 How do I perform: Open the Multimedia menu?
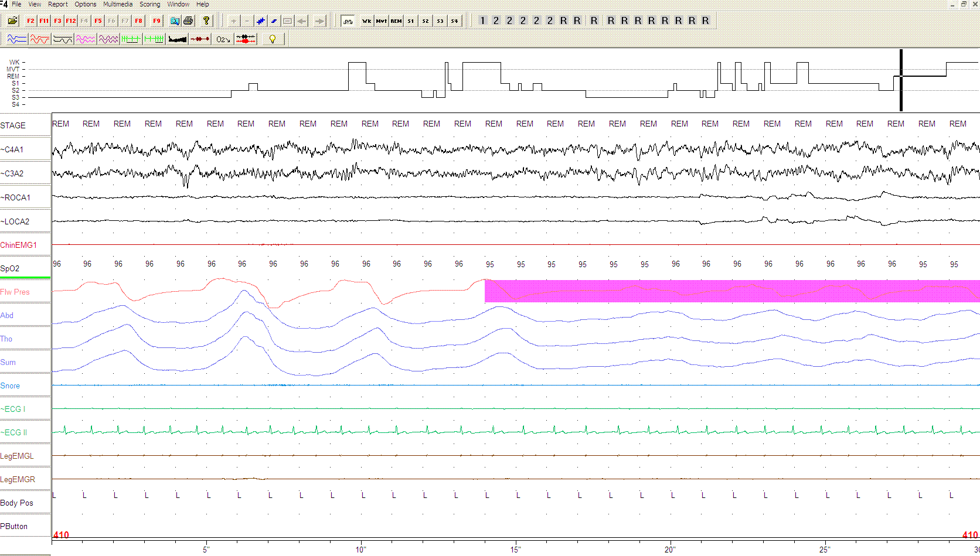tap(118, 4)
